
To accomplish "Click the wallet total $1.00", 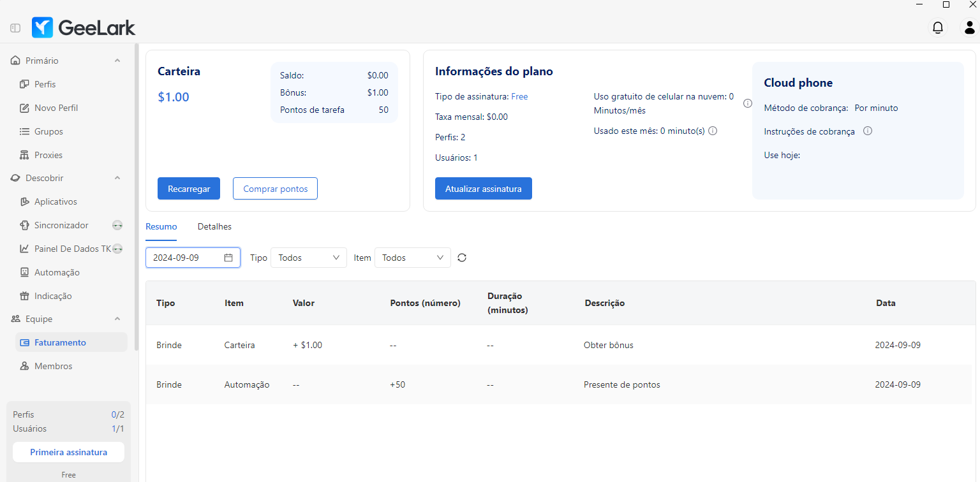I will [x=174, y=97].
